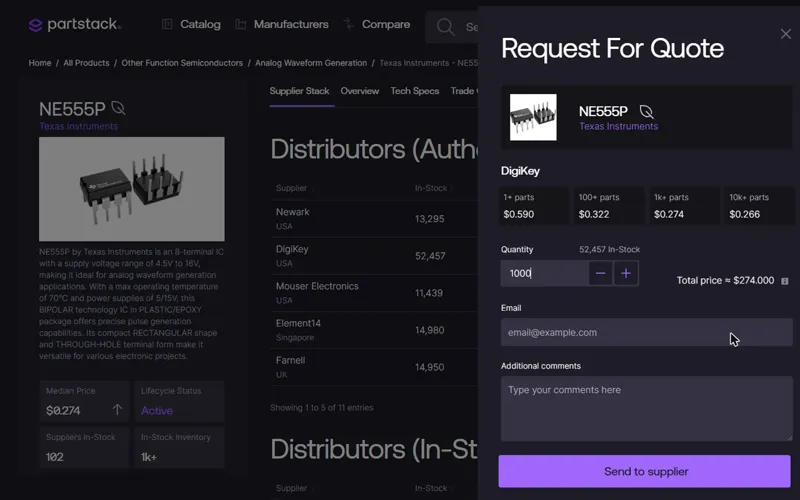
Task: Open the Catalog menu
Action: 200,24
